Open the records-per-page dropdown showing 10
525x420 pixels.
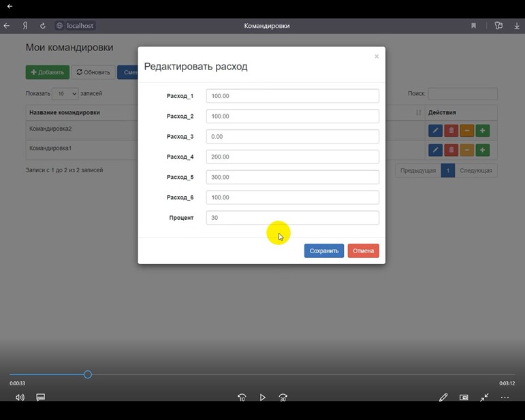(x=65, y=94)
